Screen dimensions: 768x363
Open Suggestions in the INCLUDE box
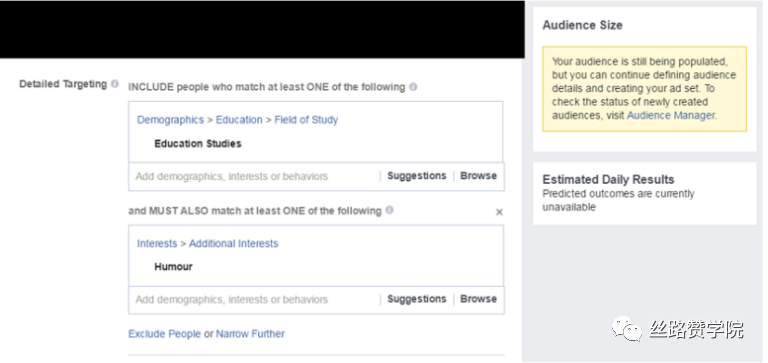(x=416, y=176)
